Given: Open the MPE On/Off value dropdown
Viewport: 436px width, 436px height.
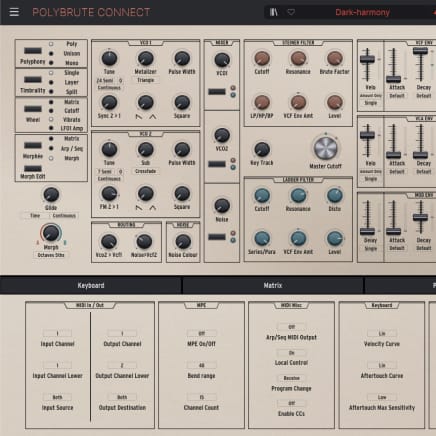Looking at the screenshot, I should click(x=201, y=333).
